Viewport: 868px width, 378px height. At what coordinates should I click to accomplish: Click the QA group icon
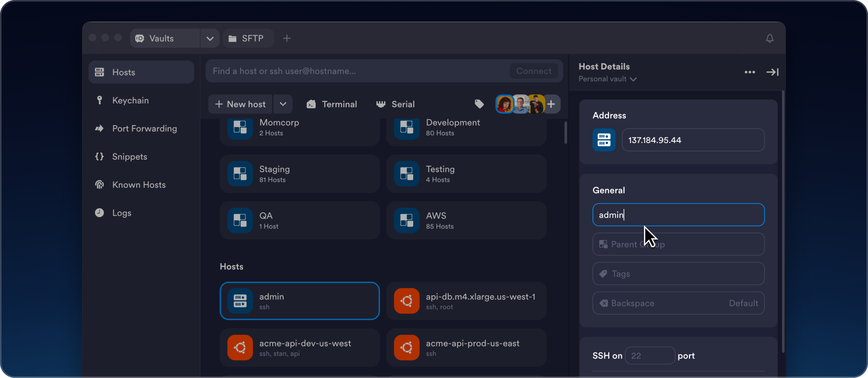(240, 220)
